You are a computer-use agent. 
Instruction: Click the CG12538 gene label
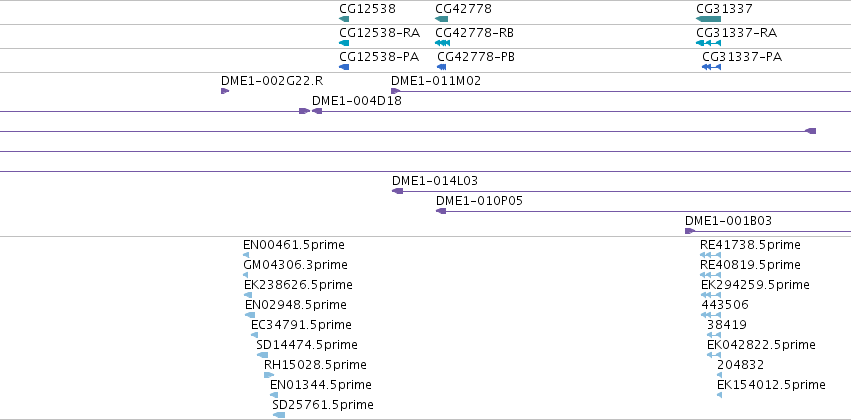(x=367, y=9)
